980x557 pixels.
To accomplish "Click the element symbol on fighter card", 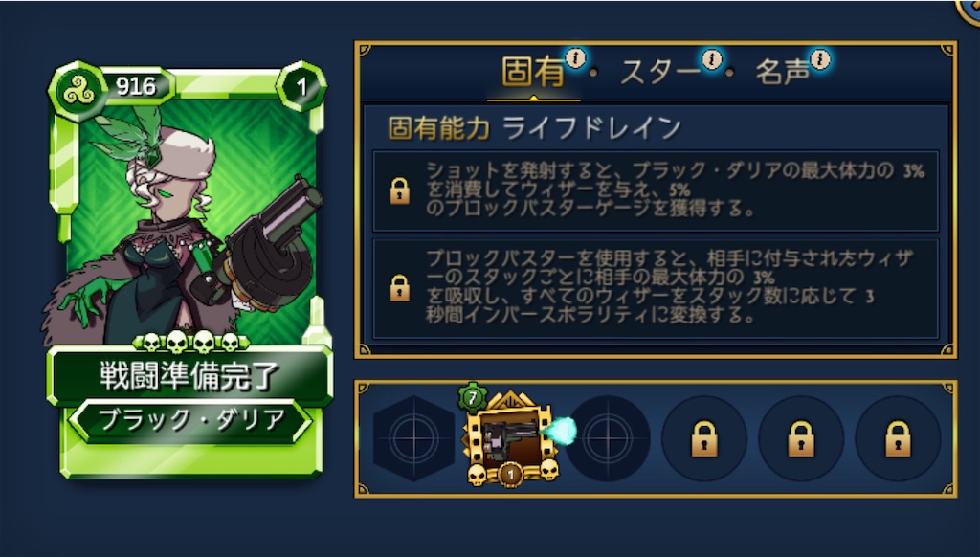I will [x=78, y=91].
